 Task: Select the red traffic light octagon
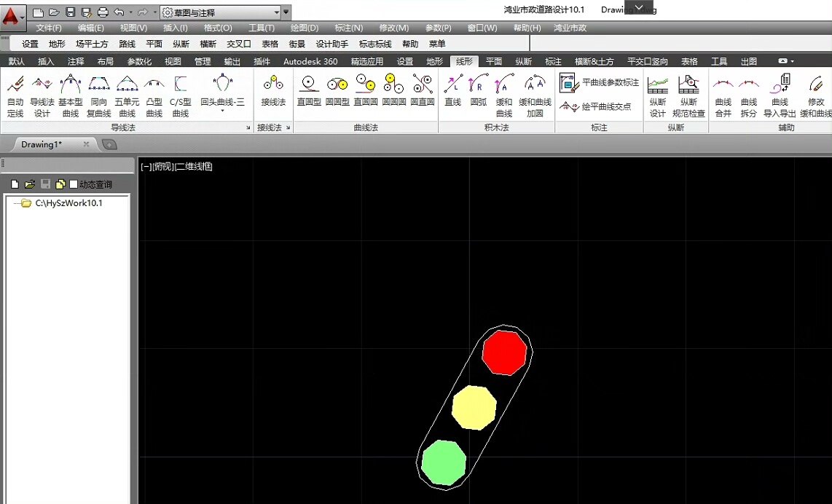pyautogui.click(x=504, y=353)
